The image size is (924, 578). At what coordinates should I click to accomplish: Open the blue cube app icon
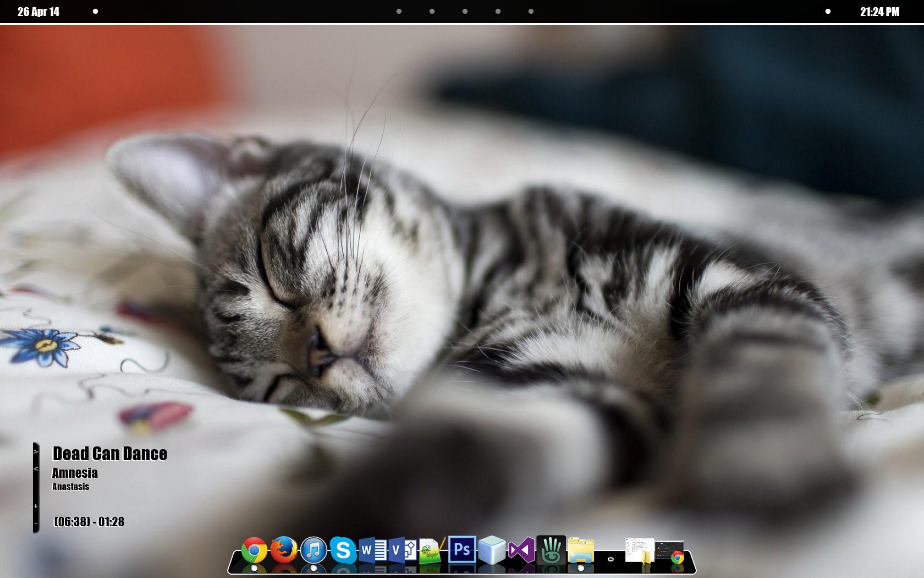point(491,550)
